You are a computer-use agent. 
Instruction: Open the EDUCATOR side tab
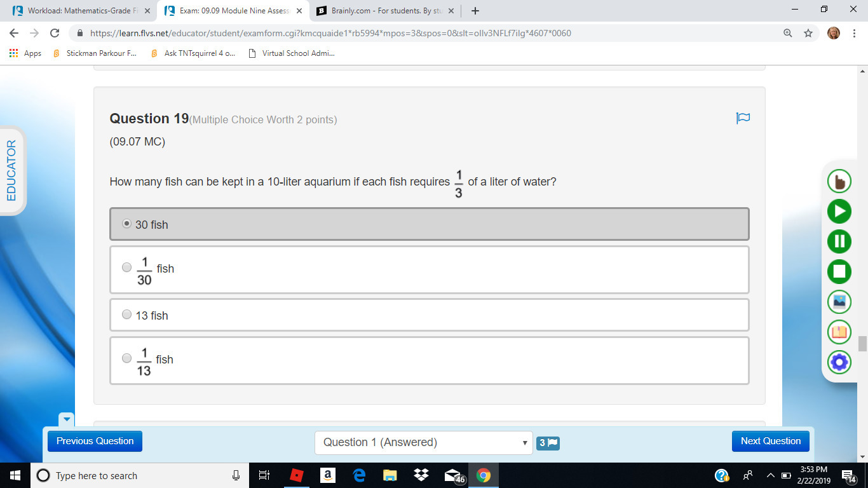11,170
